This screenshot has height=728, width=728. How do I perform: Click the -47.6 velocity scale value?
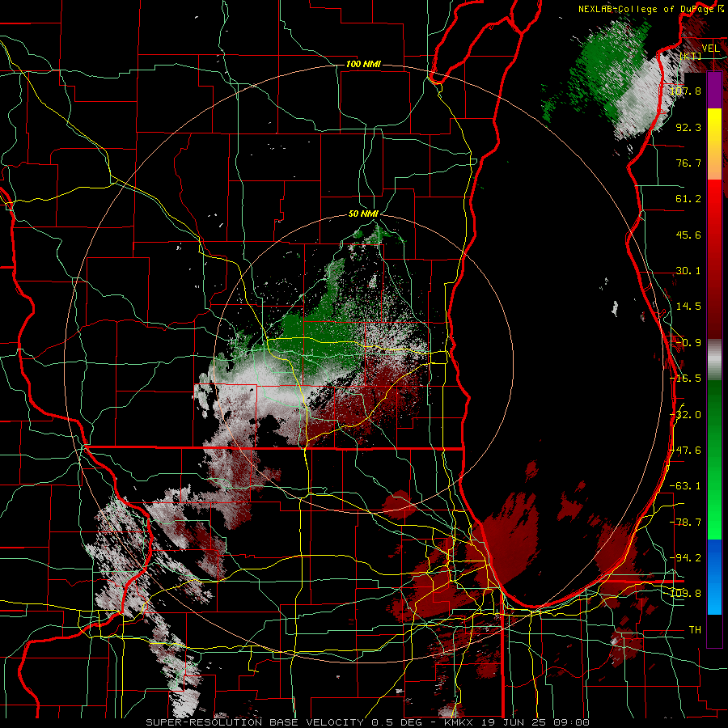pos(685,451)
